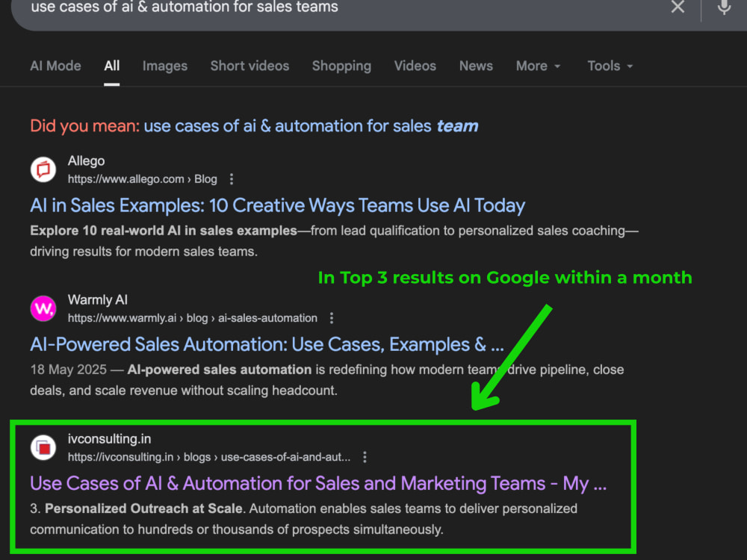Open 'AI in Sales Examples' Allego result

point(277,206)
